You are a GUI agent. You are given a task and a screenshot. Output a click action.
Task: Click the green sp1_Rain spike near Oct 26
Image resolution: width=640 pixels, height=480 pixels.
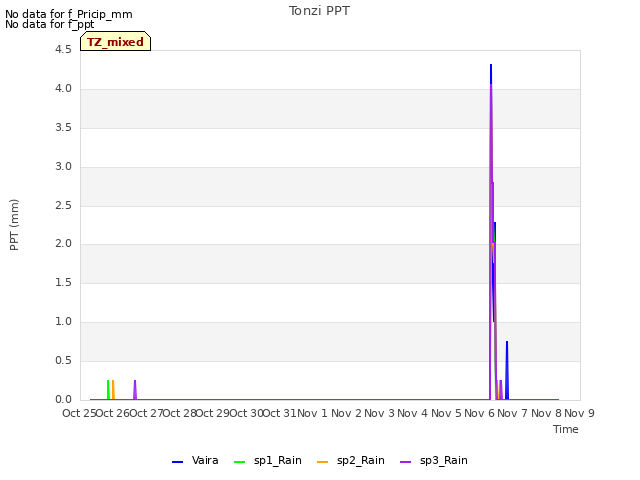(x=108, y=390)
